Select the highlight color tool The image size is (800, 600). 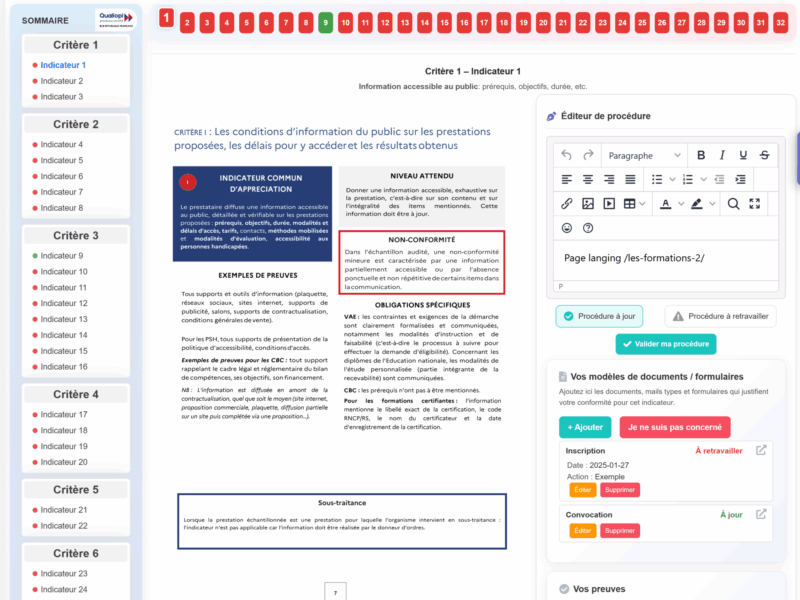[x=698, y=203]
